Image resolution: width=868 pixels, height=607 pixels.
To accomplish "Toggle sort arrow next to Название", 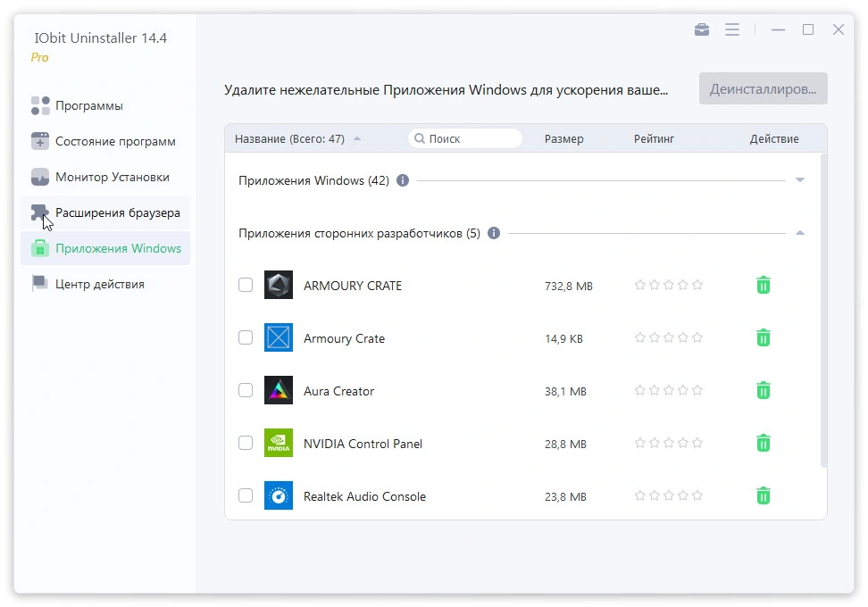I will [x=357, y=138].
